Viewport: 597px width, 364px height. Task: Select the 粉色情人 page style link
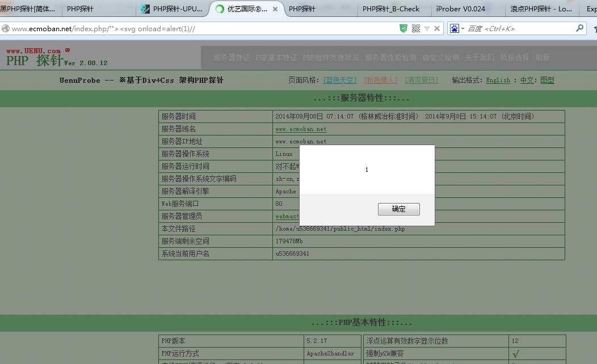point(380,80)
